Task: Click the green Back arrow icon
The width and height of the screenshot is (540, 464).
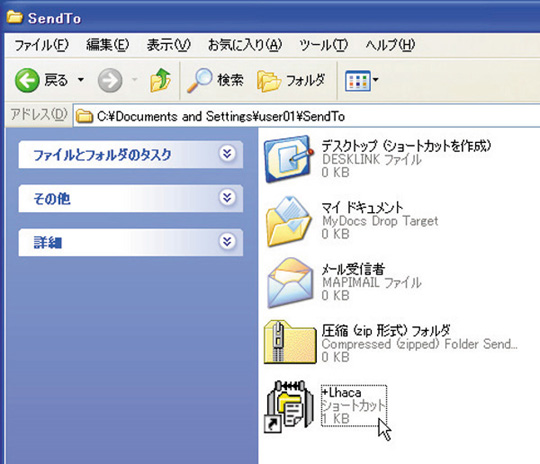Action: (x=27, y=80)
